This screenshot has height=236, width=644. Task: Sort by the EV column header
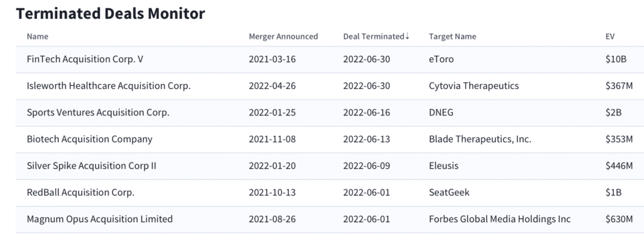610,36
